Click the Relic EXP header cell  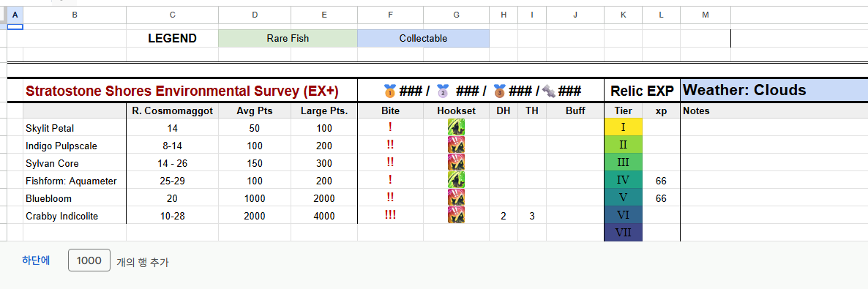(642, 91)
